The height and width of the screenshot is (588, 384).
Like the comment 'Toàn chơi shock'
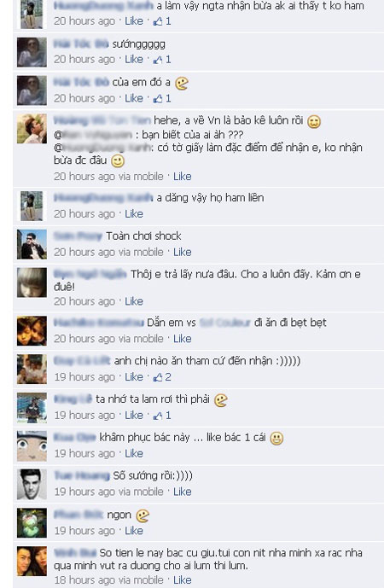[183, 252]
